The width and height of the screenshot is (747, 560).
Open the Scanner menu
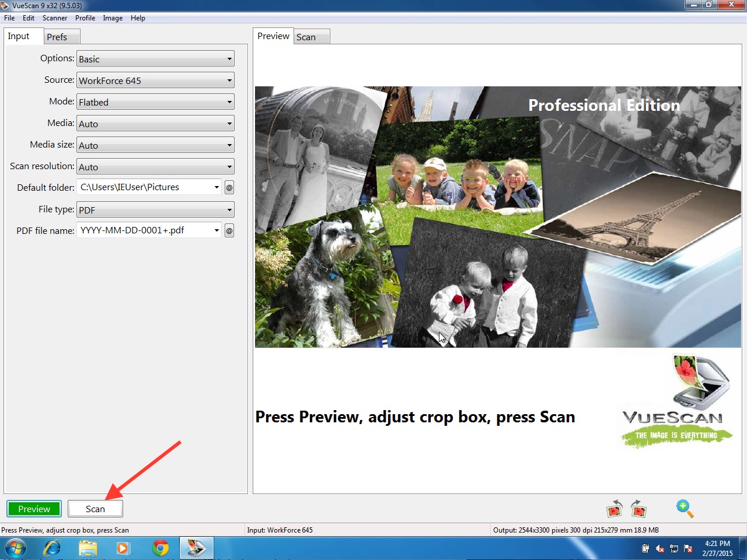[55, 18]
